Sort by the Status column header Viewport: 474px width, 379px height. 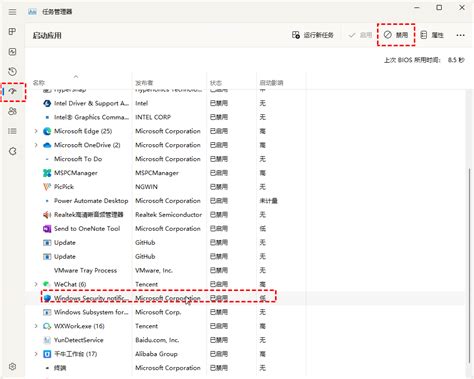pyautogui.click(x=216, y=83)
